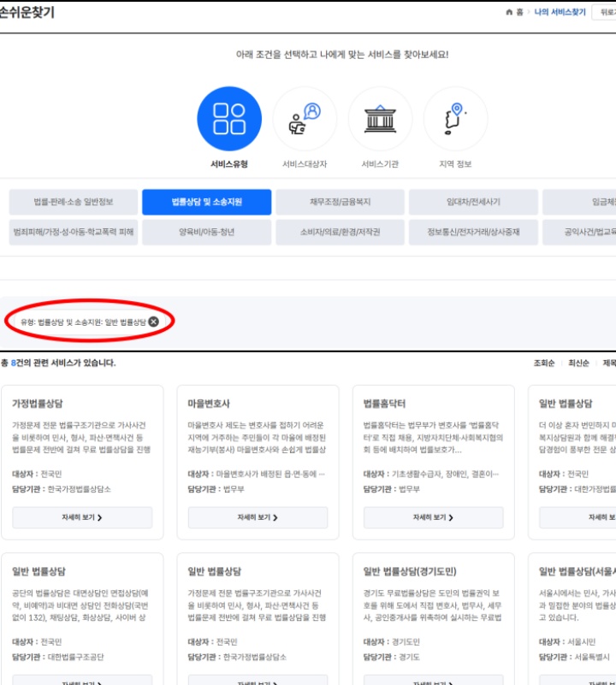
Task: Open 나의 서비스찾기 breadcrumb link
Action: pyautogui.click(x=560, y=12)
